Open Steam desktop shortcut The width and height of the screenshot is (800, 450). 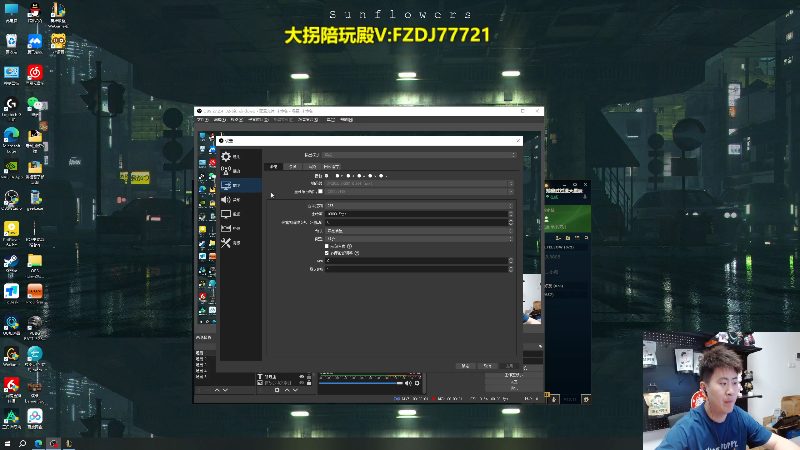[x=11, y=265]
